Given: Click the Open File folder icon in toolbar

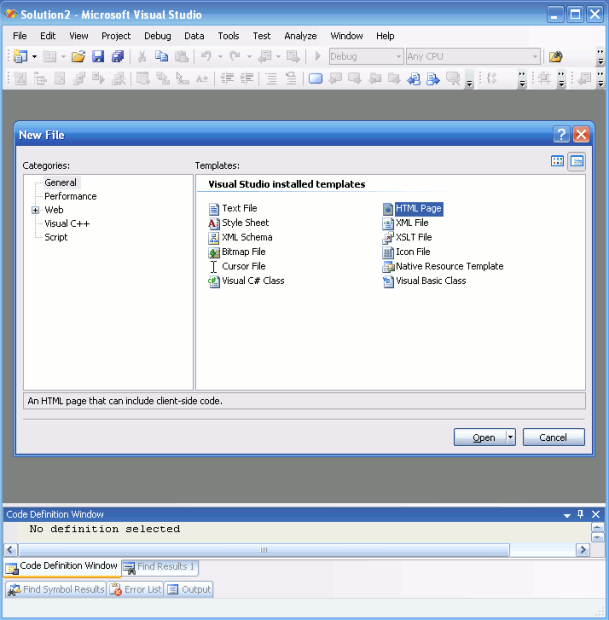Looking at the screenshot, I should 78,57.
